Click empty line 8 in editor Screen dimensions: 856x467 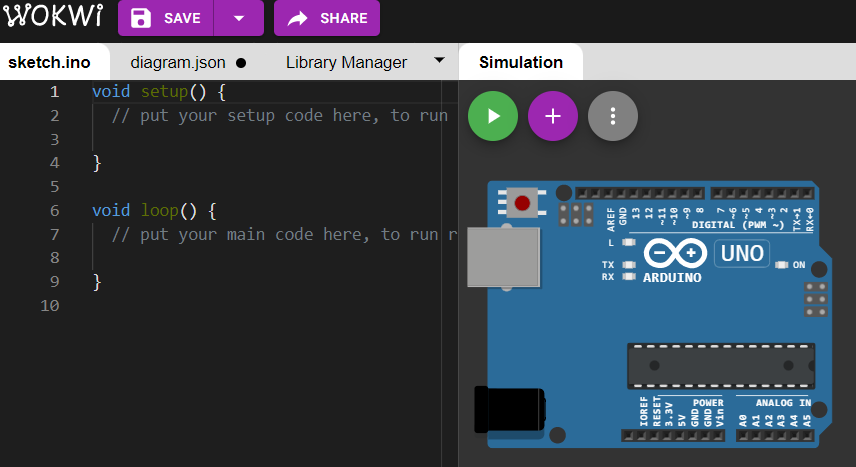coord(273,258)
